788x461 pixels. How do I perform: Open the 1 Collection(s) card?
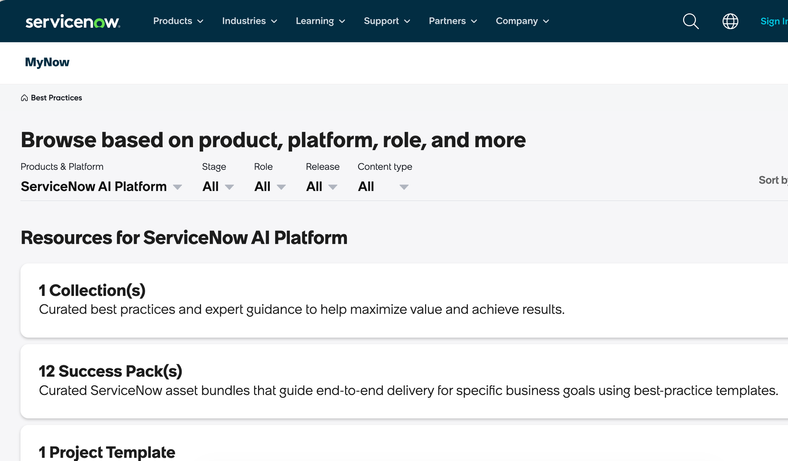(404, 300)
